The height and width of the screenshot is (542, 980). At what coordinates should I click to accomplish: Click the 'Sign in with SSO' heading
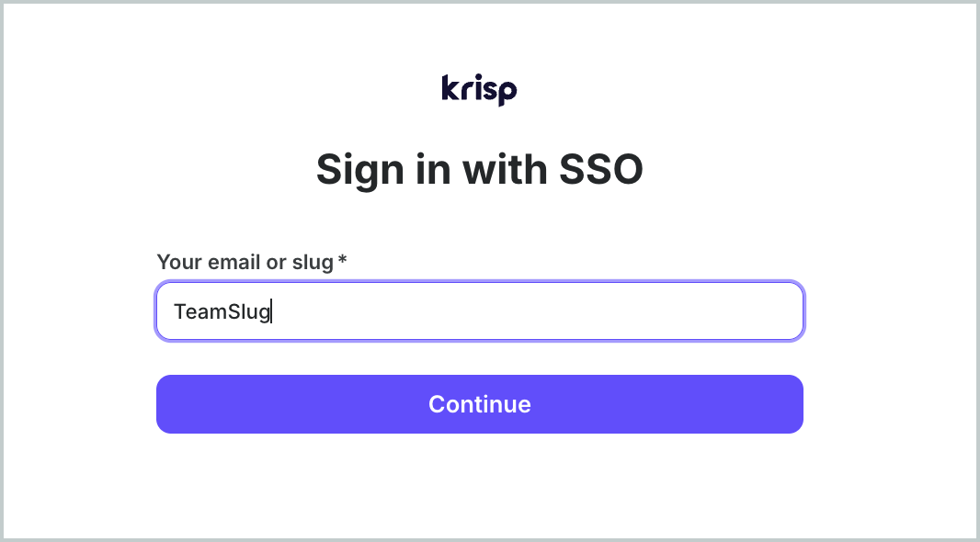click(x=479, y=170)
